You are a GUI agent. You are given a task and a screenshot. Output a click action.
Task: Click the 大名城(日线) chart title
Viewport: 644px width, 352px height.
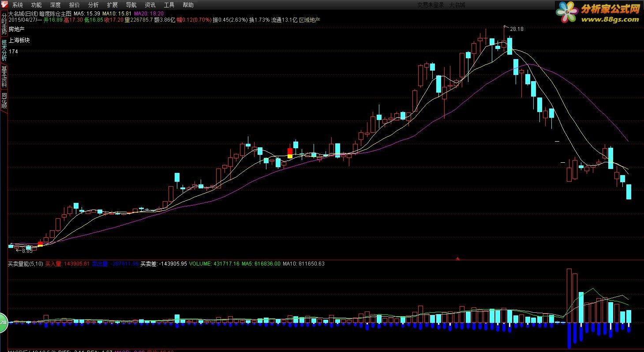[23, 14]
